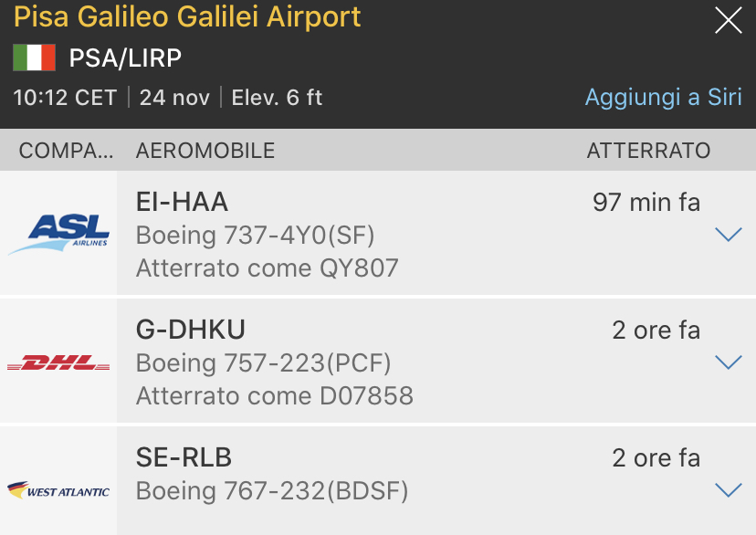Close the Pisa airport panel
The width and height of the screenshot is (756, 535).
click(x=728, y=20)
